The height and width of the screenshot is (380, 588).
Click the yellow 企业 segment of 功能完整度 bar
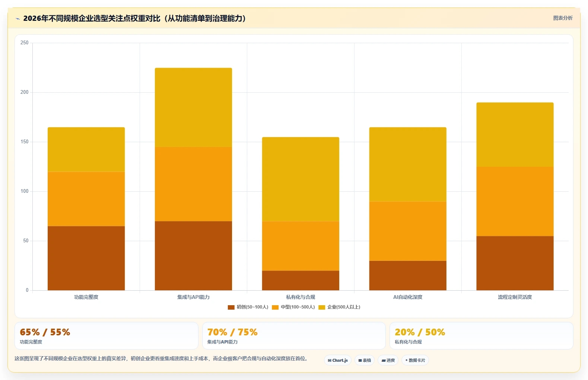pyautogui.click(x=86, y=150)
